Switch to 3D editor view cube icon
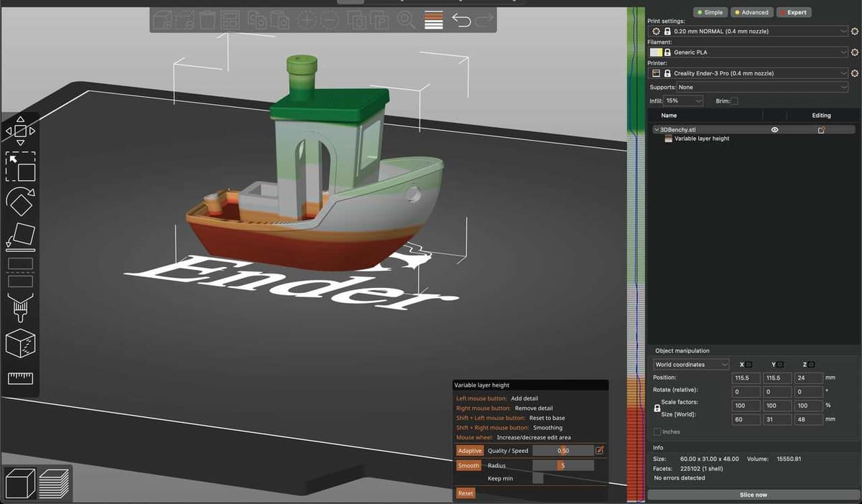 pyautogui.click(x=19, y=482)
